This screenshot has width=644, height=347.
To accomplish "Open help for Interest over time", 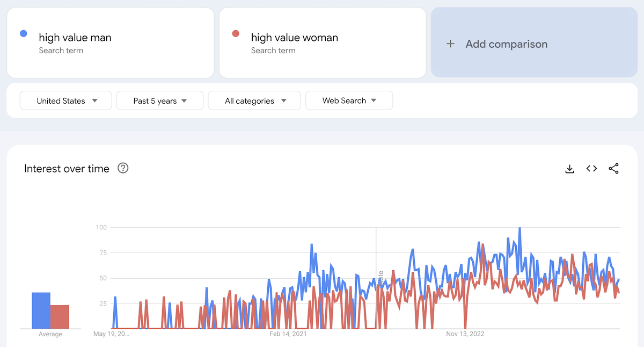I will 123,169.
